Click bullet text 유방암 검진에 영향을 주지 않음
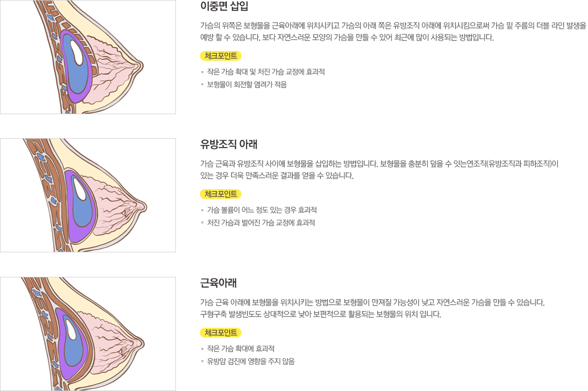This screenshot has height=391, width=588. pos(250,361)
